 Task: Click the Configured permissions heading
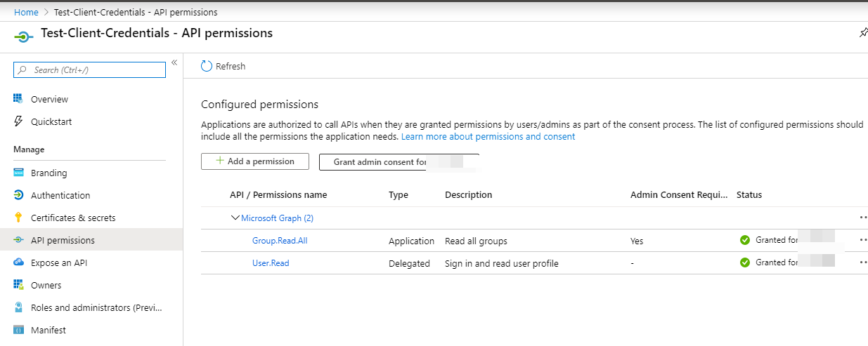(260, 104)
